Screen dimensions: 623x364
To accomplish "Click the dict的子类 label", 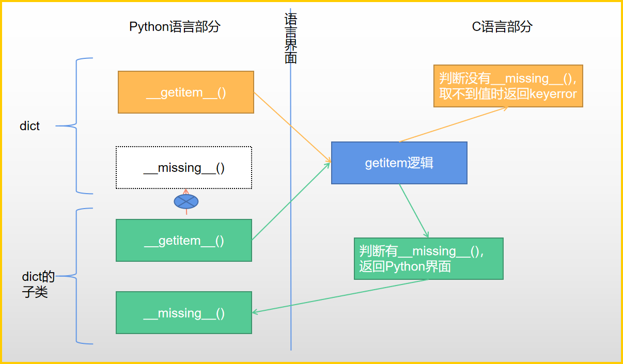I will click(x=38, y=284).
